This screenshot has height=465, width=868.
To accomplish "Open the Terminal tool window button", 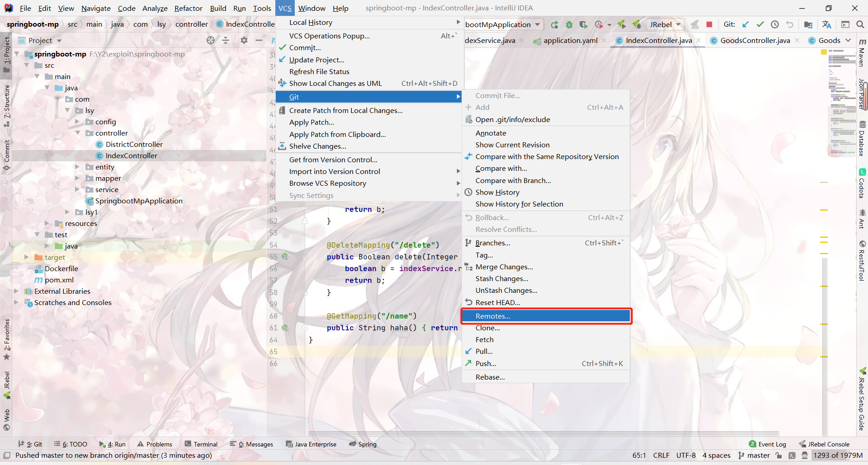I will (201, 444).
